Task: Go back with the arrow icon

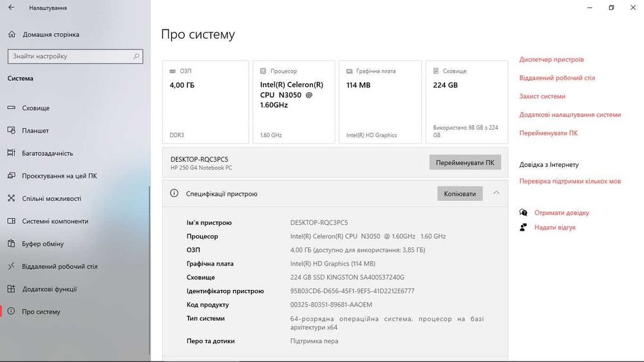Action: [x=11, y=7]
